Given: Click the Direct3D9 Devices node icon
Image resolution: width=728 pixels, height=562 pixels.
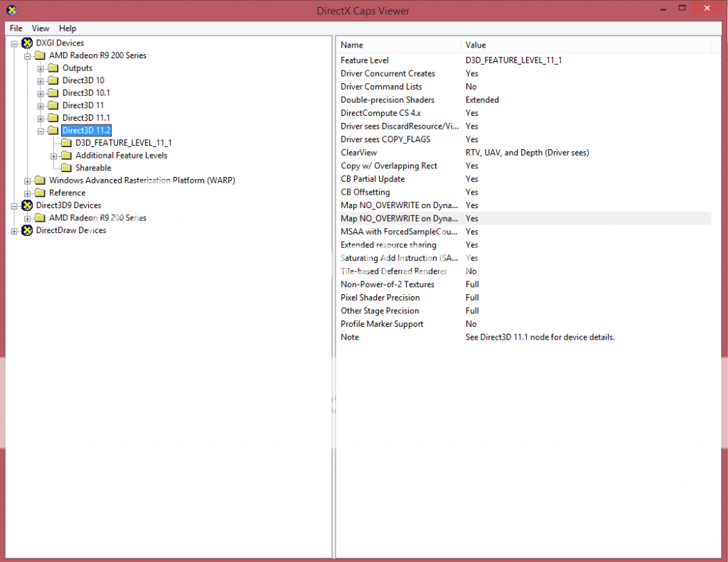Looking at the screenshot, I should [27, 205].
